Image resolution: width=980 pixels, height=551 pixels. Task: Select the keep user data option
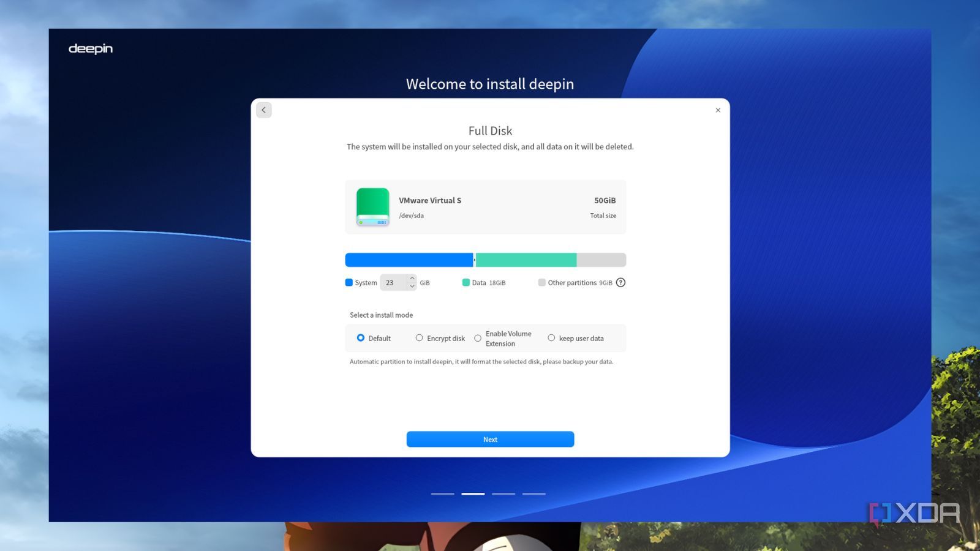(x=551, y=338)
